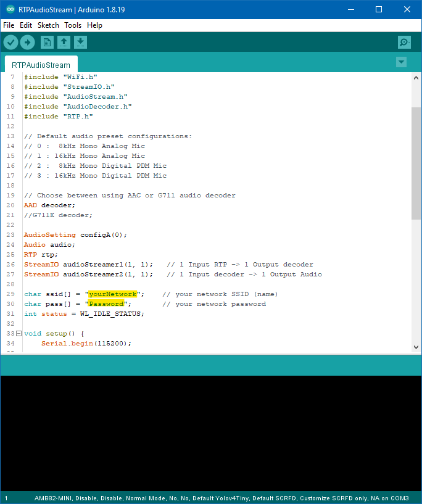This screenshot has width=422, height=504.
Task: Click the Open sketch up-arrow icon
Action: pos(64,42)
